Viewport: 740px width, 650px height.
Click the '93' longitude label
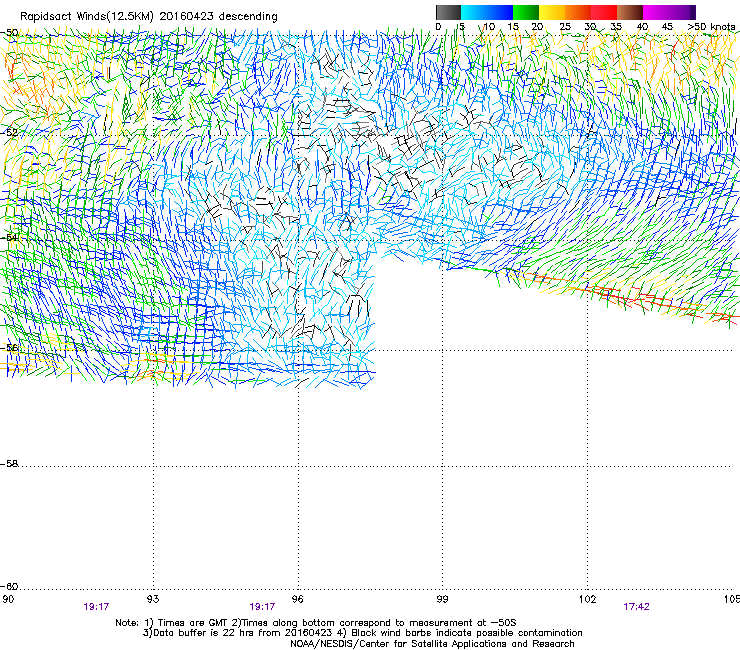click(x=153, y=599)
